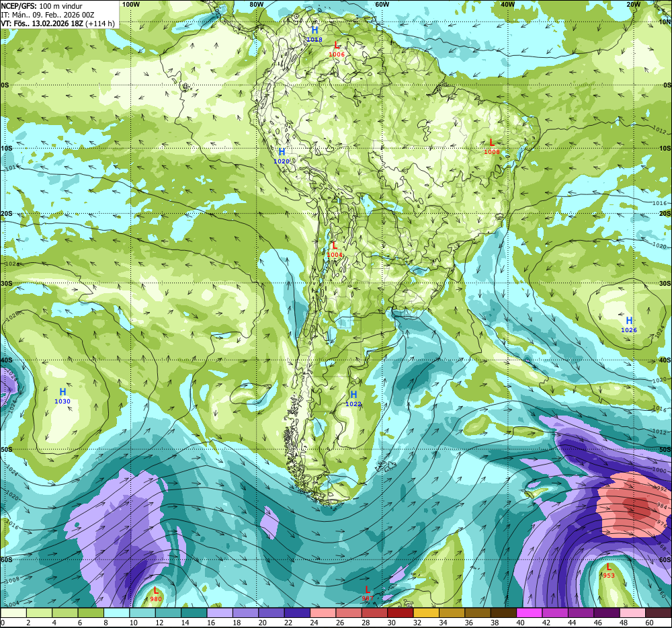672x628 pixels.
Task: Click the pressure value 953
Action: 609,576
